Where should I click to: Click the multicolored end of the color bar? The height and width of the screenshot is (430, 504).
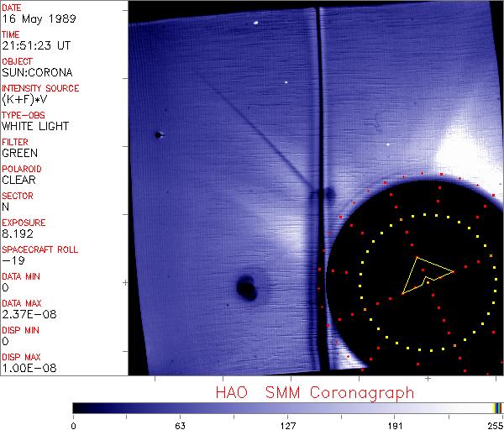(497, 408)
